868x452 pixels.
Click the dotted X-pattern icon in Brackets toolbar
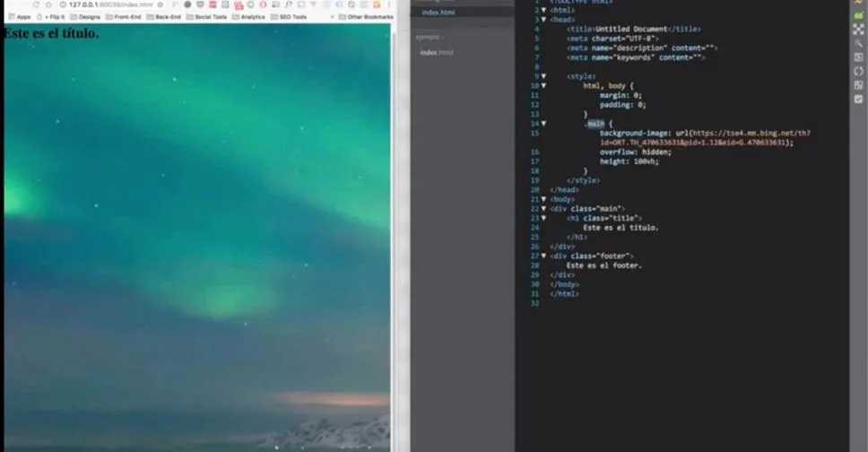click(x=859, y=30)
